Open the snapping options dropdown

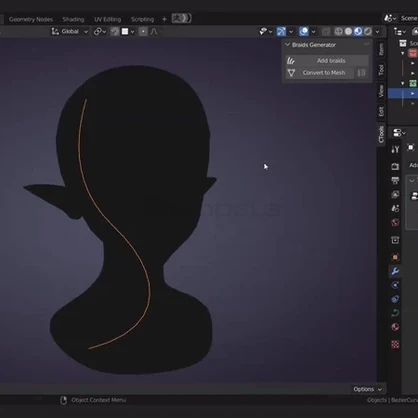tap(128, 31)
